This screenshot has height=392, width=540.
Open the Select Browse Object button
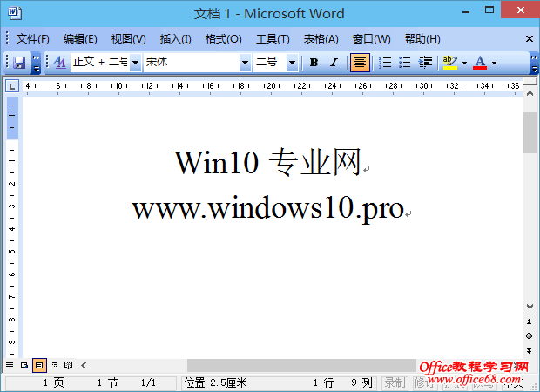point(530,336)
